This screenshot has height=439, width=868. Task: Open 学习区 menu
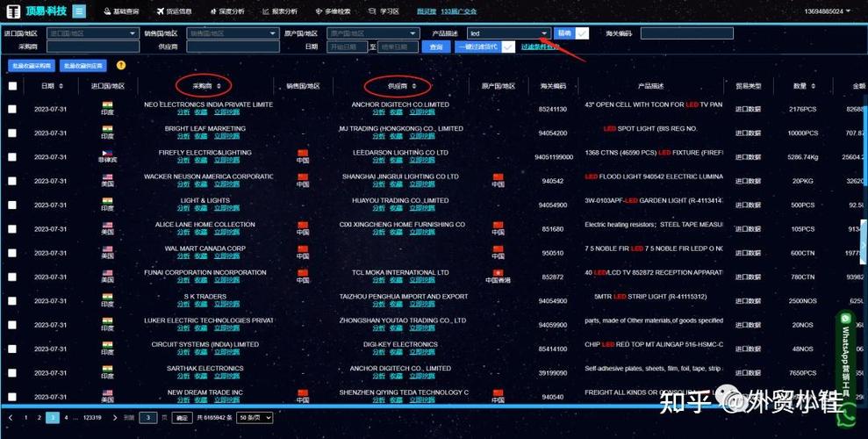tap(384, 11)
